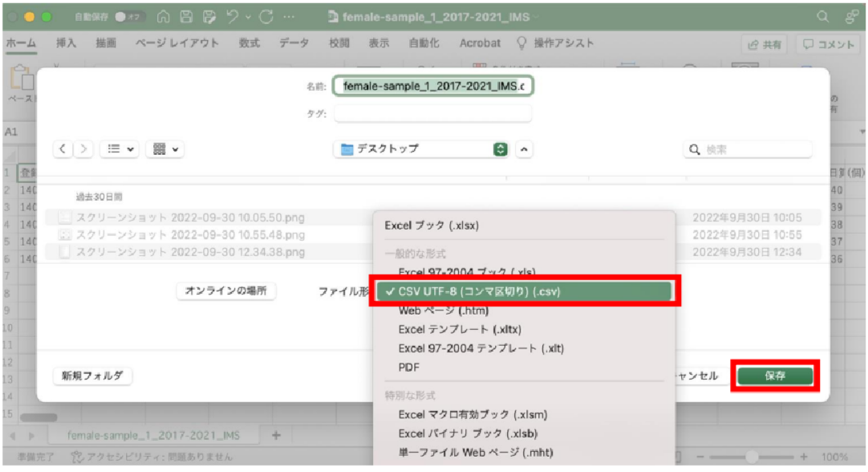Open the ホーム ribbon tab

(21, 43)
